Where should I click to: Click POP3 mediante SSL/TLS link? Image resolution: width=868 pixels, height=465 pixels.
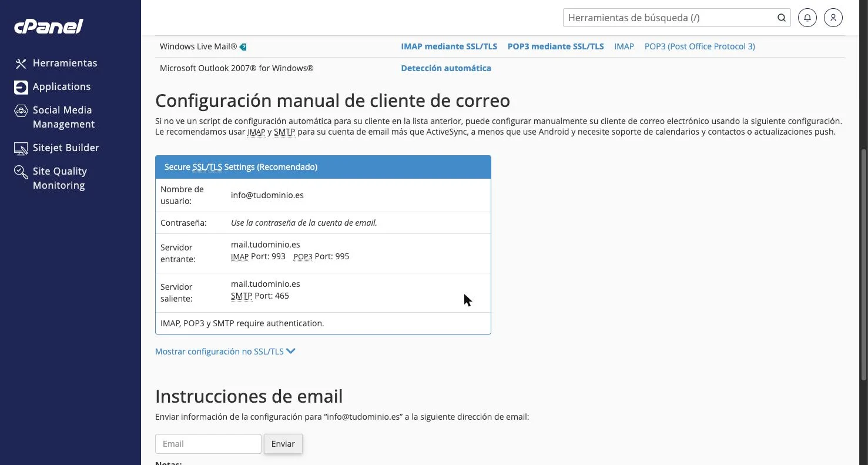[x=555, y=46]
